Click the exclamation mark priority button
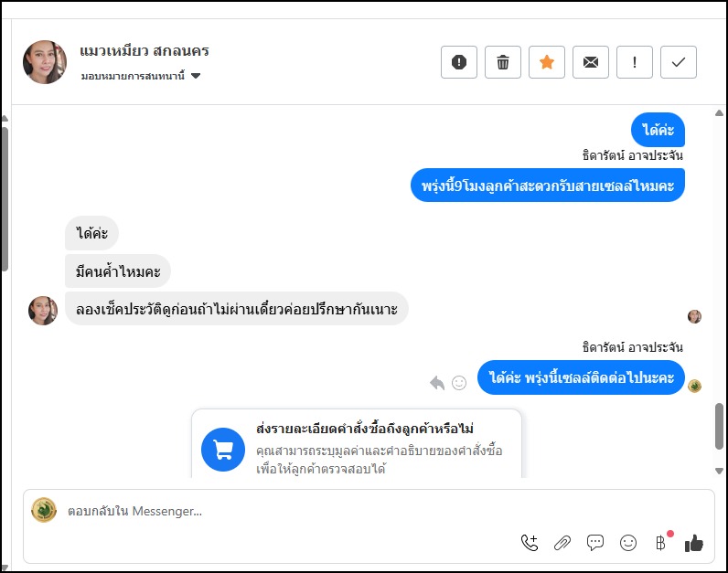728x573 pixels. (x=635, y=62)
